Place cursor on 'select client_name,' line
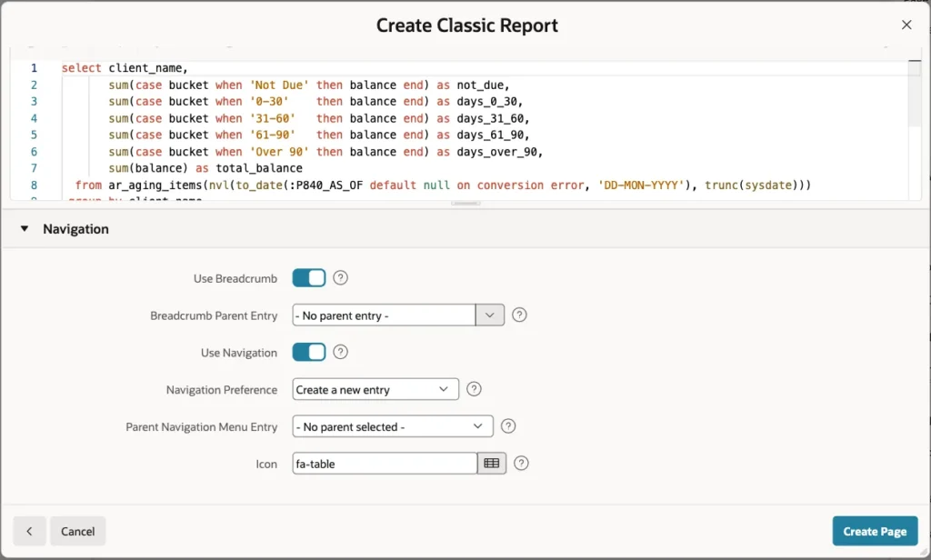 pyautogui.click(x=125, y=67)
